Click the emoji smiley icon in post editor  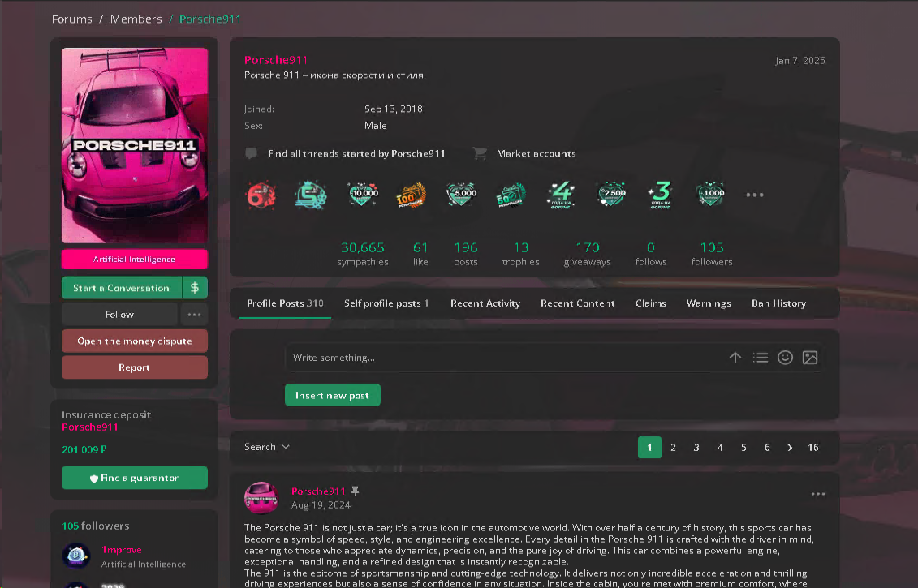click(785, 358)
